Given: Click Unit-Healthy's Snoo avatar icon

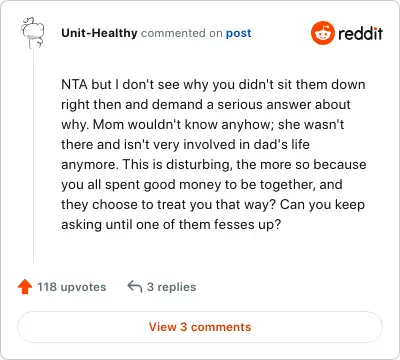Looking at the screenshot, I should (x=33, y=33).
